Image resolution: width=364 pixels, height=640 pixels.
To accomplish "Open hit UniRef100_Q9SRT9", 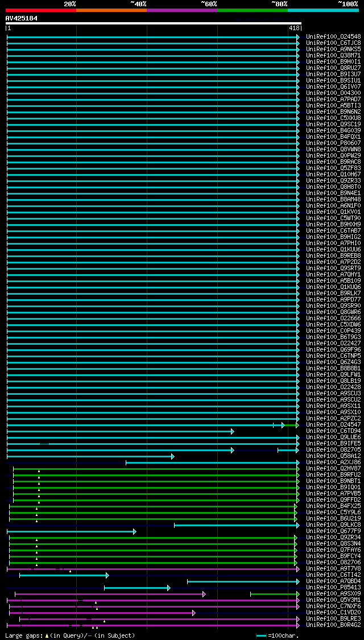I will (x=333, y=268).
